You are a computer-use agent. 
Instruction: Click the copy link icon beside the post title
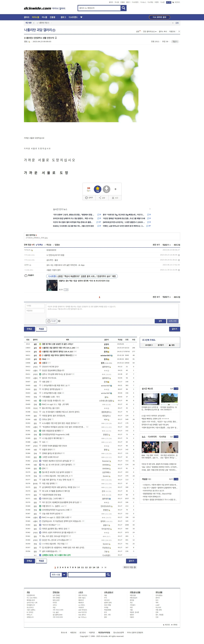[56, 38]
